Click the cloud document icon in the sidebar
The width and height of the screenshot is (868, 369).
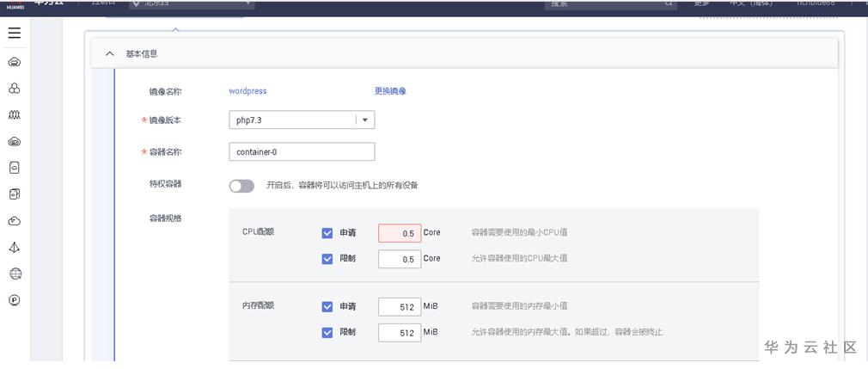pyautogui.click(x=15, y=168)
